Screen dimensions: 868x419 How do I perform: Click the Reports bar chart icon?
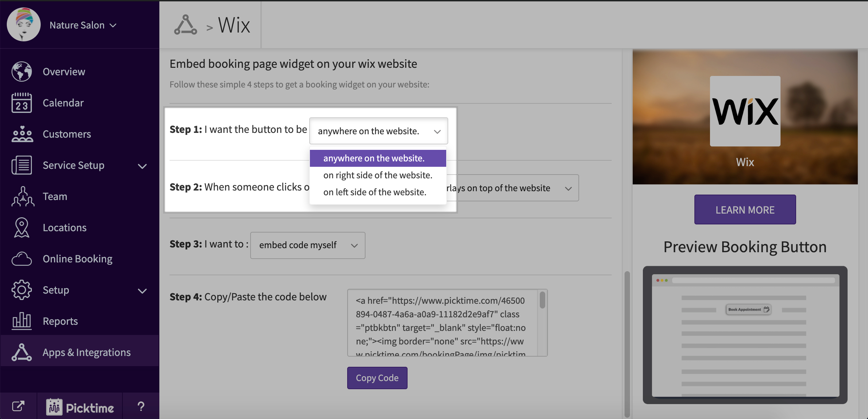(x=22, y=321)
